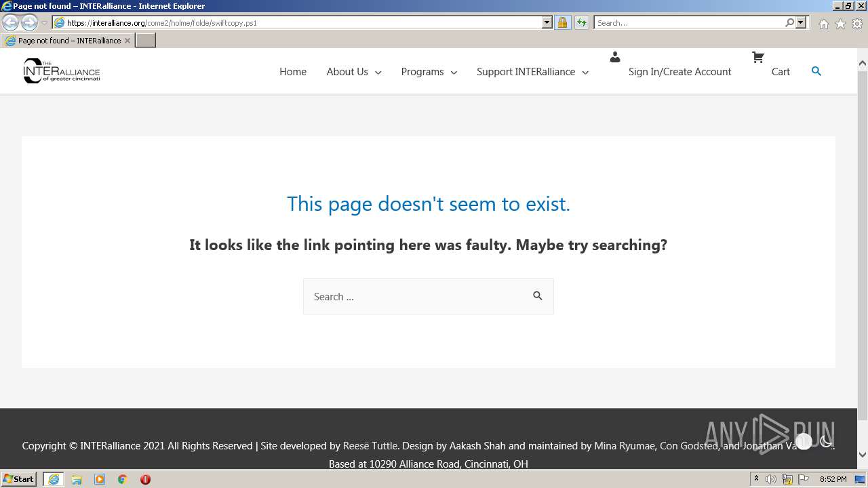Click Sign In/Create Account link
Screen dimensions: 868x488
click(679, 71)
